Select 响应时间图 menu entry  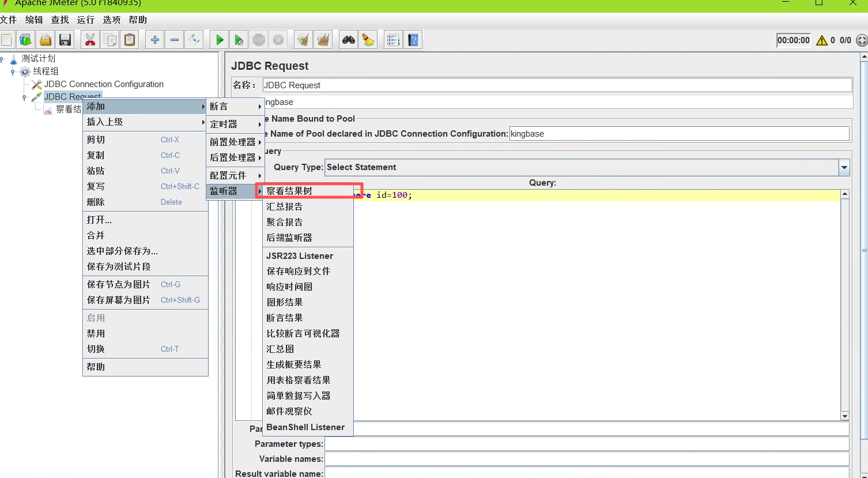308,287
